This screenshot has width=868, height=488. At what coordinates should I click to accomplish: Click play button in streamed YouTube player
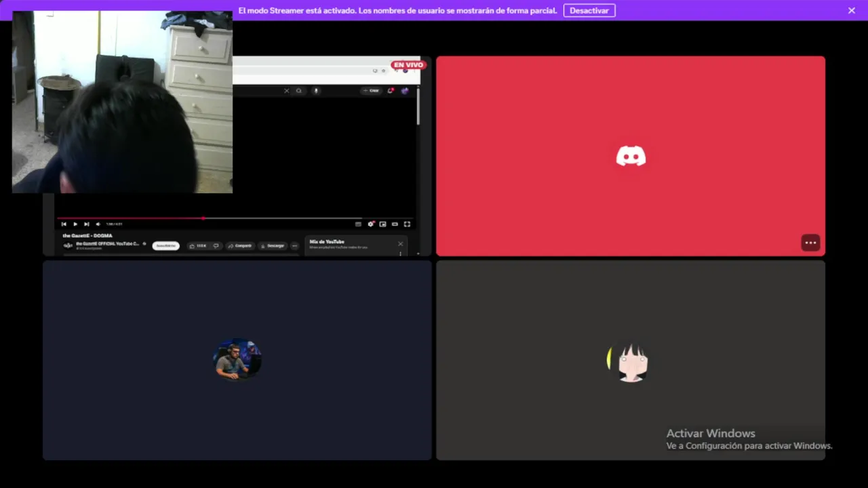point(75,224)
